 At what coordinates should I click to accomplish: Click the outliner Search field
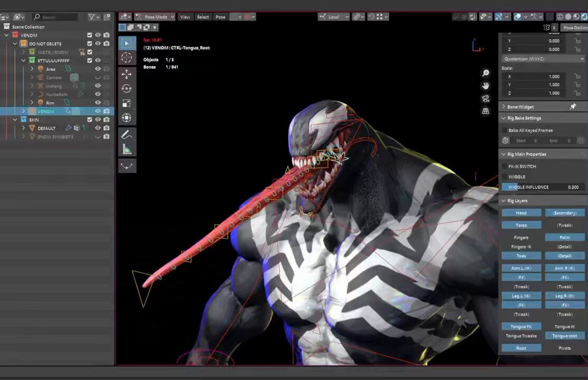[x=55, y=17]
